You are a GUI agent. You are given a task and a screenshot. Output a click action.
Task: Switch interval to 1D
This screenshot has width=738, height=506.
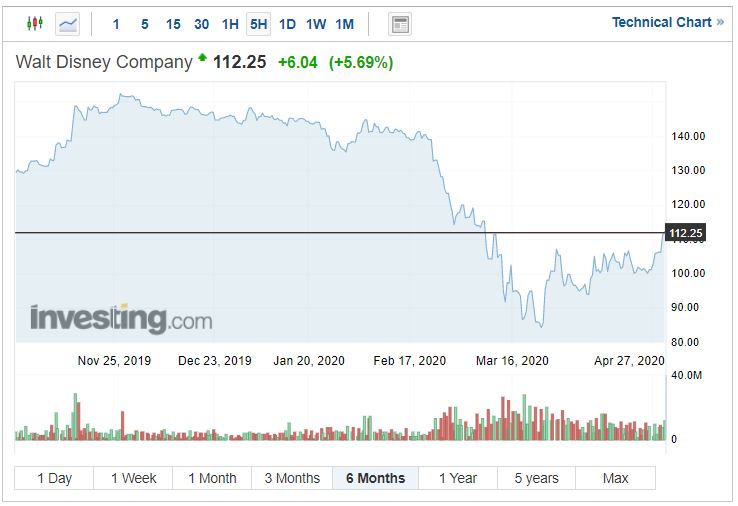point(287,23)
